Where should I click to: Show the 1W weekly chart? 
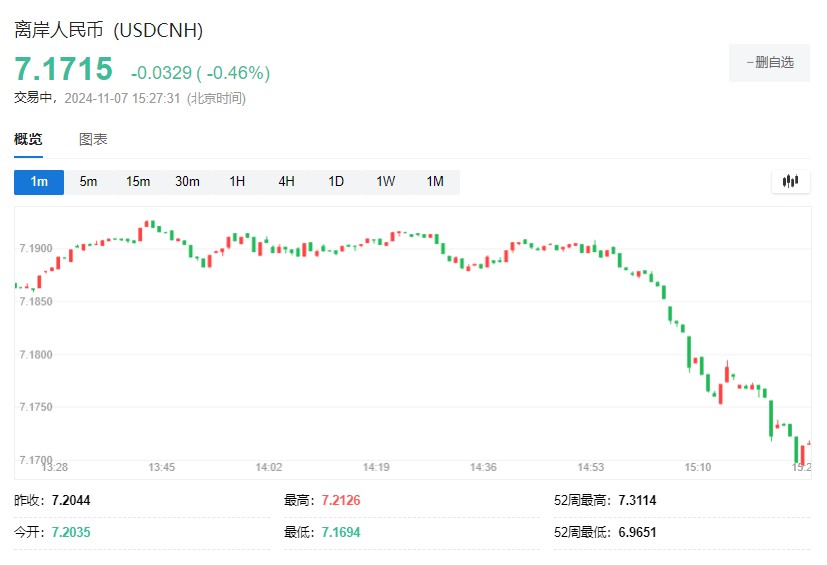[x=386, y=182]
